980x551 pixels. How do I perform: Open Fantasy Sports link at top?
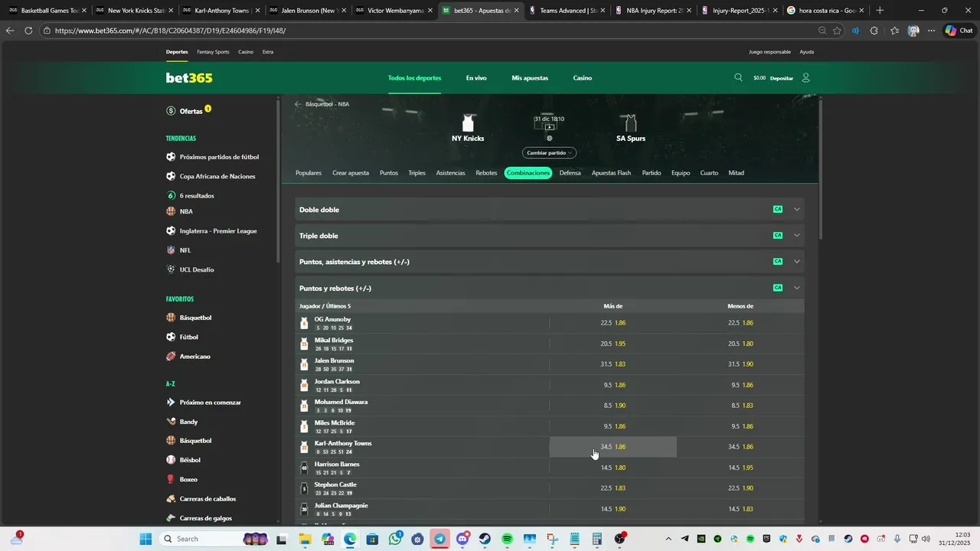click(213, 52)
